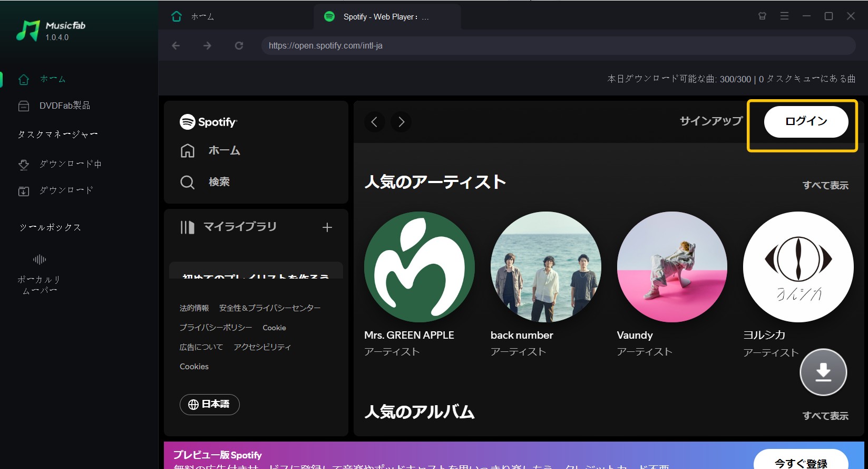
Task: Launch ボーカルリムーバー tool
Action: (x=40, y=274)
